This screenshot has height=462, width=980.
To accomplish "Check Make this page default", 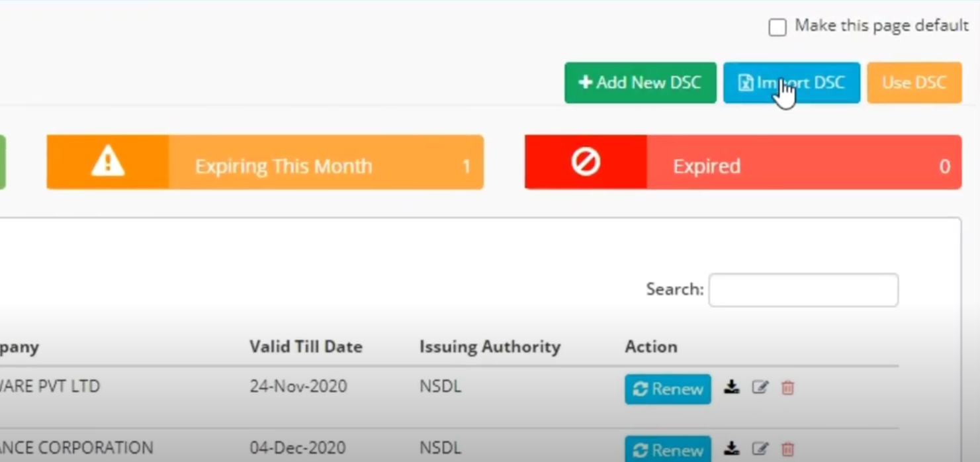I will (778, 27).
